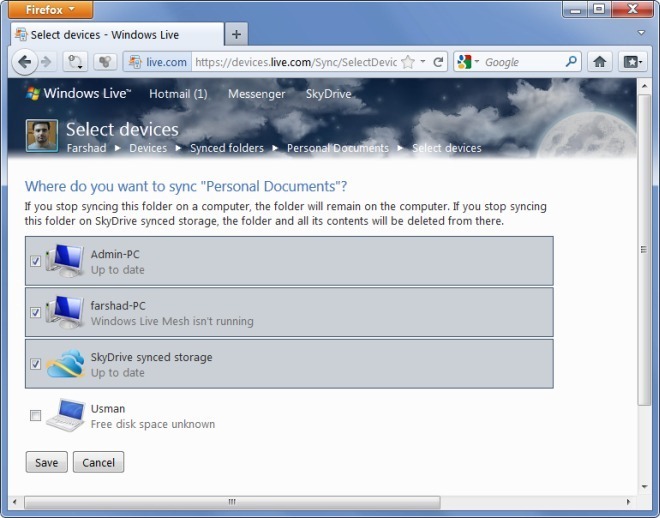Select the "Usman" device name

coord(108,409)
